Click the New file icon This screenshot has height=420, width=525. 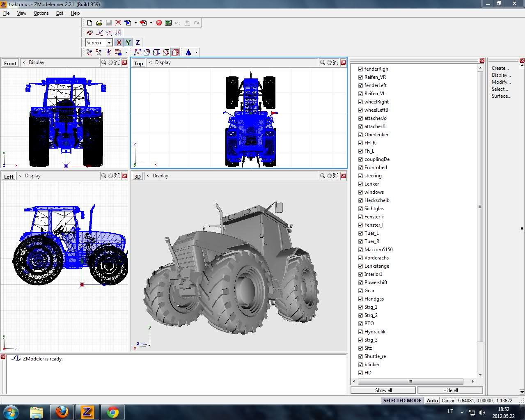(89, 23)
